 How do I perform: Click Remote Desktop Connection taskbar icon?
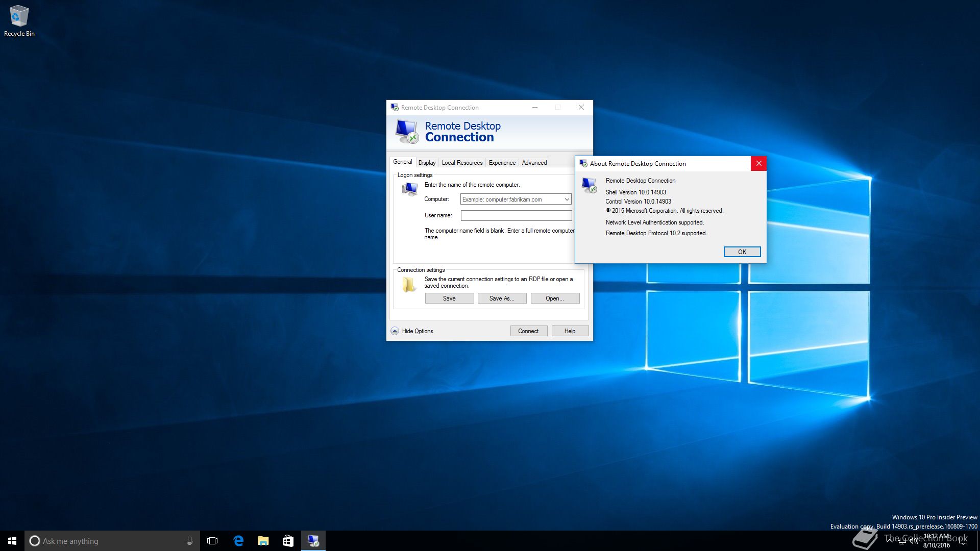(x=313, y=541)
